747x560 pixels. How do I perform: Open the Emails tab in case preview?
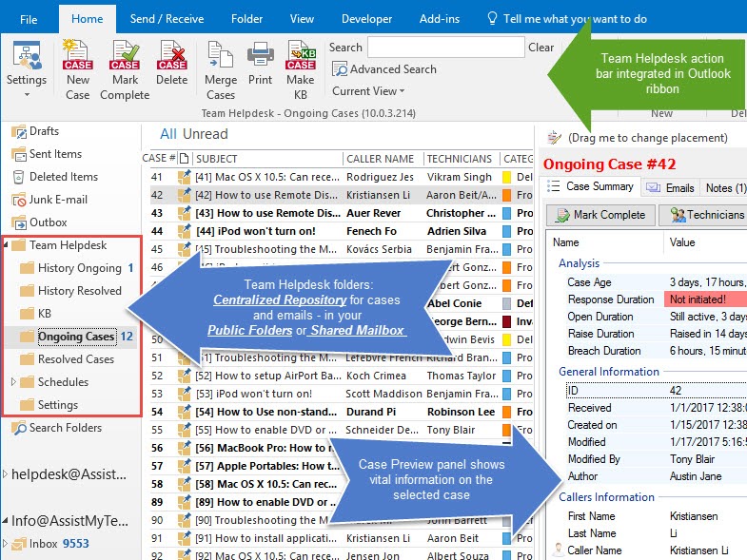tap(670, 187)
